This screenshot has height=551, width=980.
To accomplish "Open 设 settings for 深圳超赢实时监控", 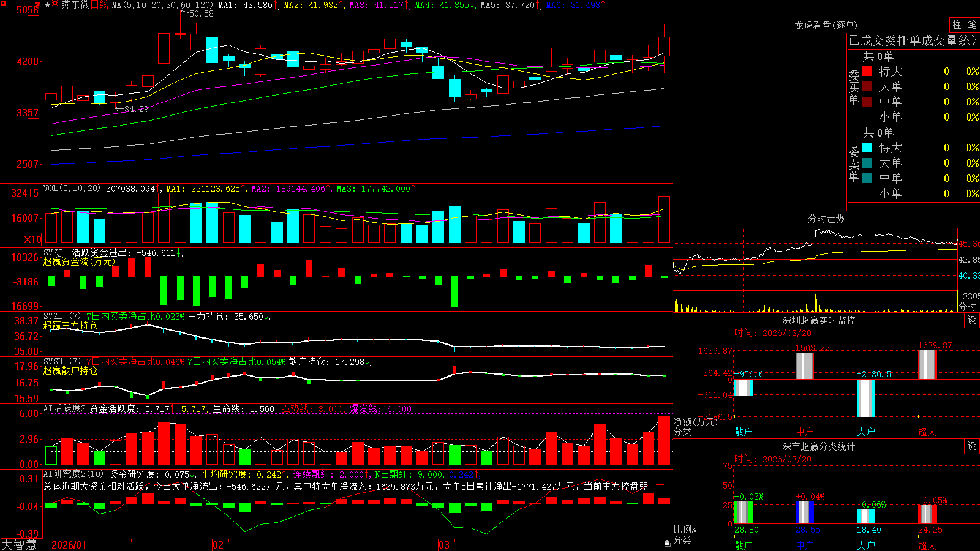I will (971, 320).
